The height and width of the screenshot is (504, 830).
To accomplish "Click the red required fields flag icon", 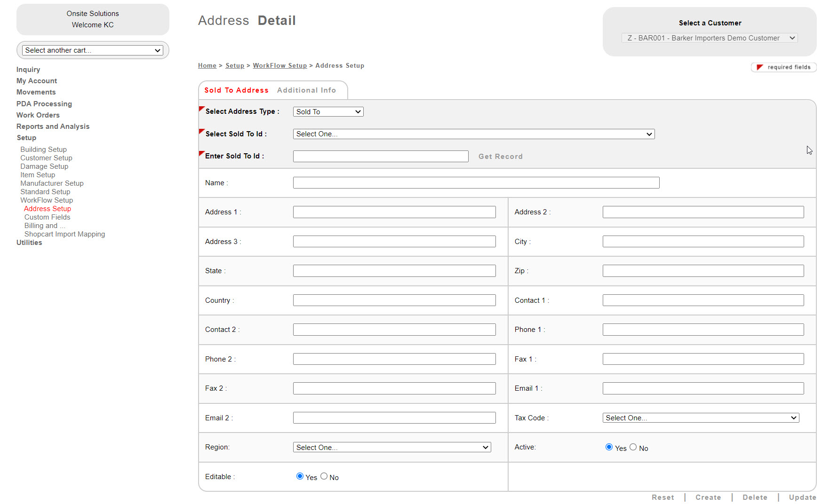I will tap(759, 67).
